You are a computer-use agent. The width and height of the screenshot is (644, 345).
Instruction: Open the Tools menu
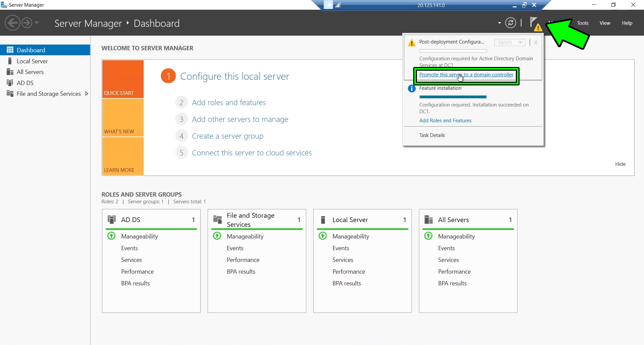pos(583,23)
